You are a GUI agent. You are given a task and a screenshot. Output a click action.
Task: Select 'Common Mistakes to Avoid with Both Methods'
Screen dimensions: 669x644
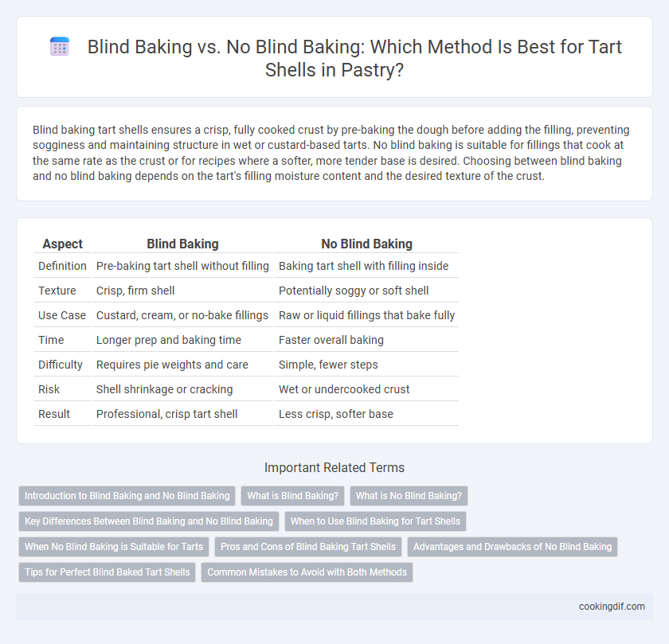click(x=307, y=572)
